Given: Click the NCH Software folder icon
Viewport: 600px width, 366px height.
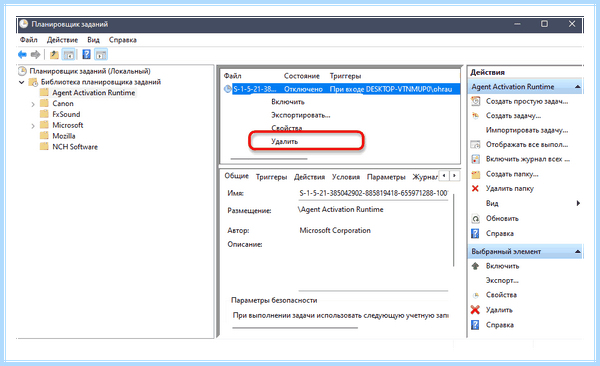Looking at the screenshot, I should click(x=44, y=147).
